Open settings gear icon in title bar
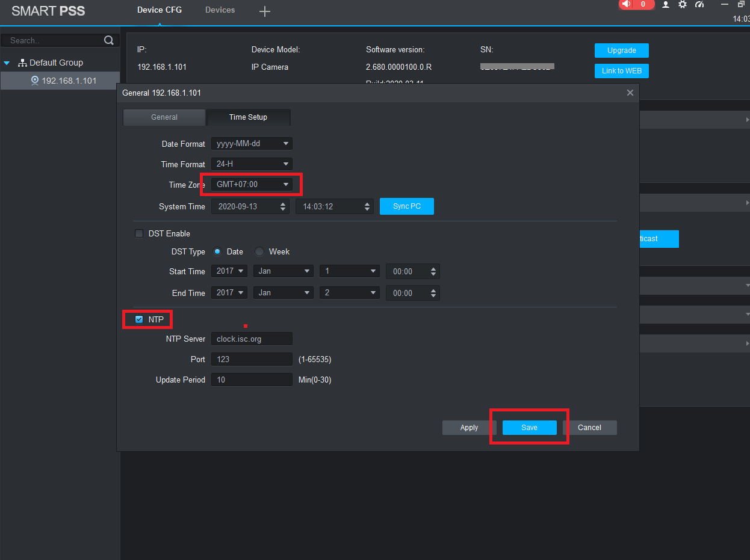This screenshot has width=750, height=560. coord(682,5)
